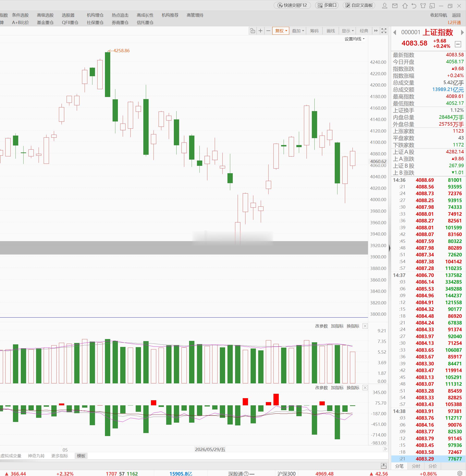466x476 pixels.
Task: Click 改参数 in the lower indicator panel
Action: click(321, 388)
